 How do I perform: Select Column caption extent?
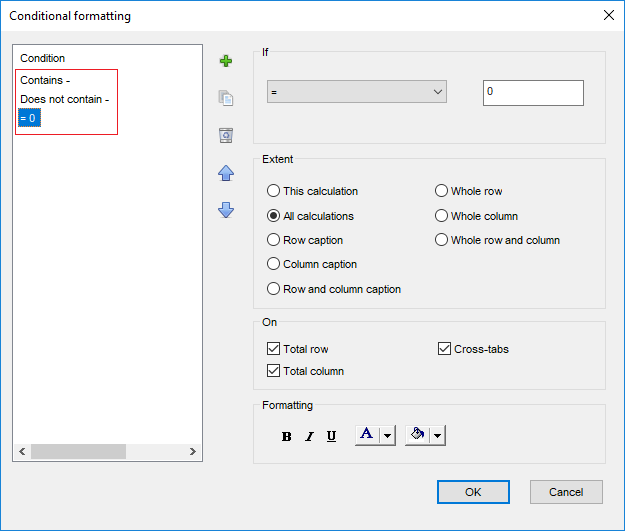click(x=312, y=264)
